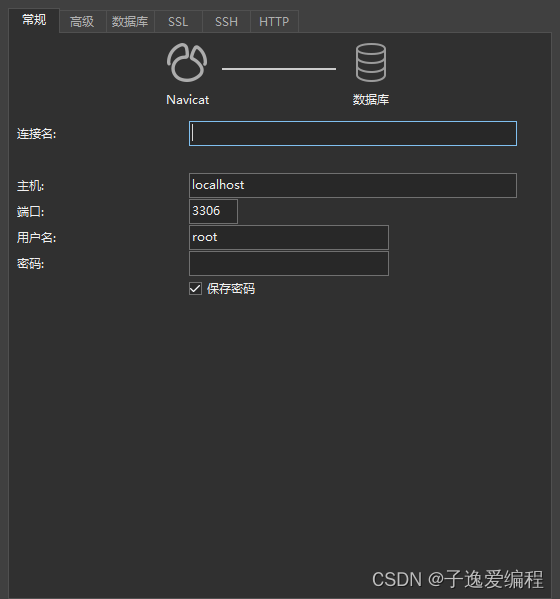
Task: Switch to the SSH tab
Action: 226,22
